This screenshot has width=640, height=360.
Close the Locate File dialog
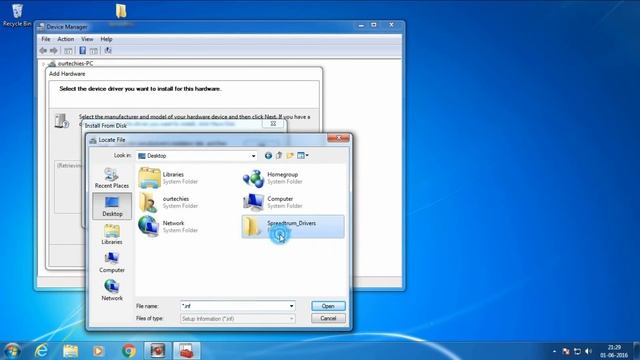(x=338, y=138)
